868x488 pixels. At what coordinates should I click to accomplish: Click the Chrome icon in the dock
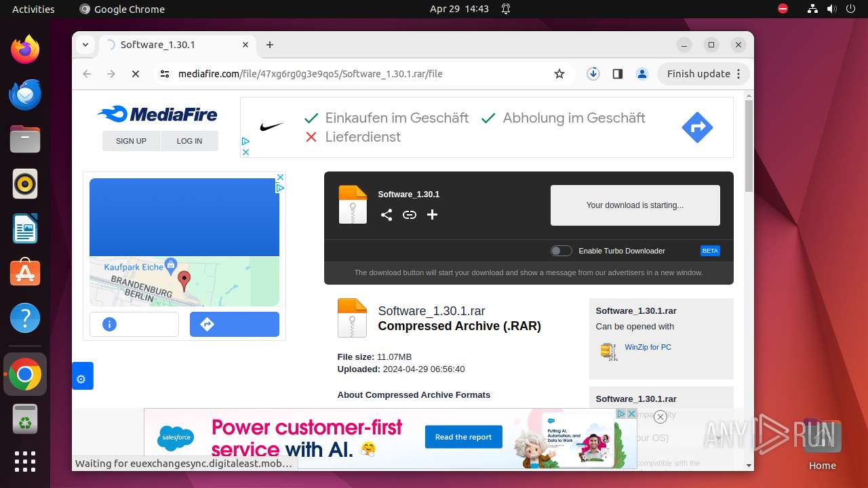[25, 375]
